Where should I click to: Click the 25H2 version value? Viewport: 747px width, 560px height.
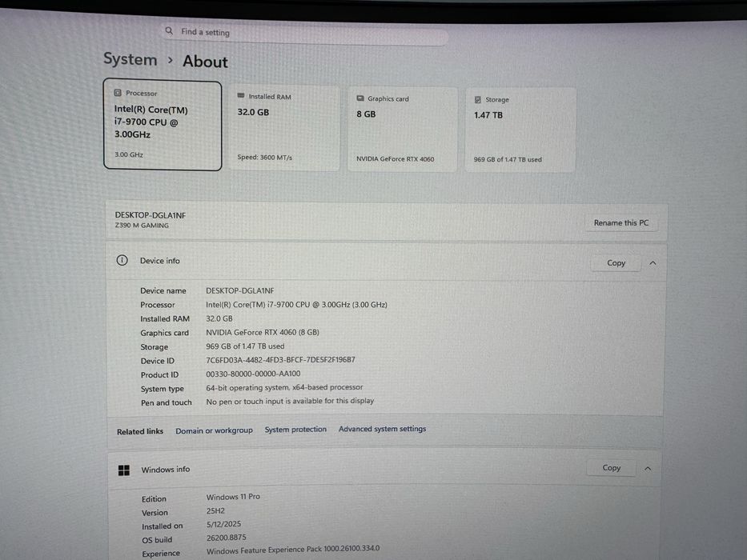(215, 510)
